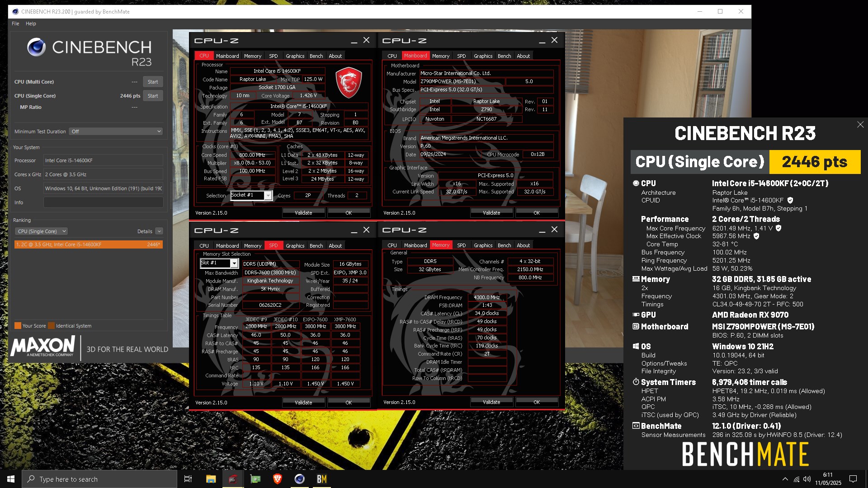Switch to Mainboard tab in the CPU window
Screen dimensions: 868x488
(227, 56)
